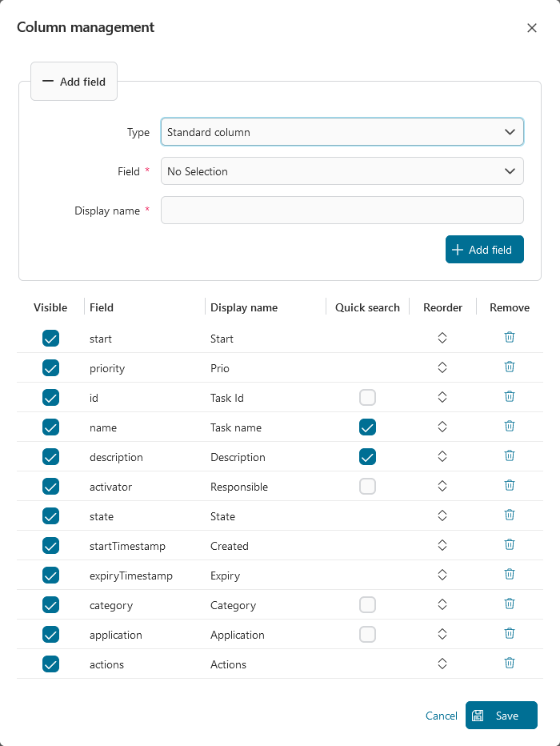Screen dimensions: 560x746
Task: Check quick search for Category
Action: [367, 604]
